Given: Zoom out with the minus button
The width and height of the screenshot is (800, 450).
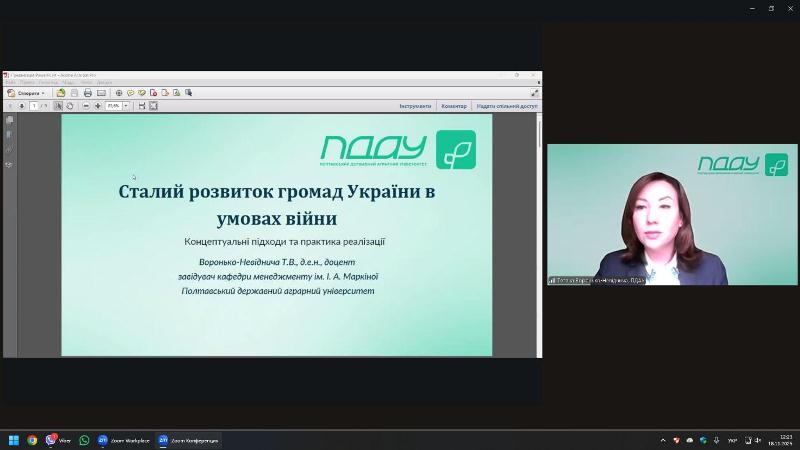Looking at the screenshot, I should 86,106.
